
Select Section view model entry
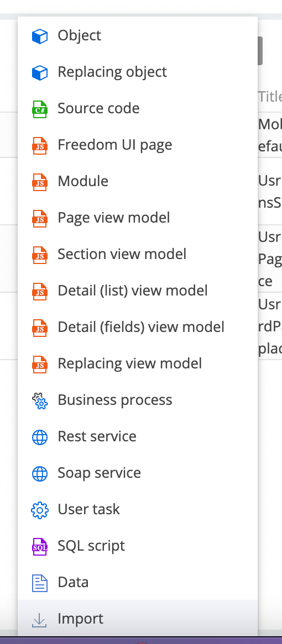click(x=138, y=254)
